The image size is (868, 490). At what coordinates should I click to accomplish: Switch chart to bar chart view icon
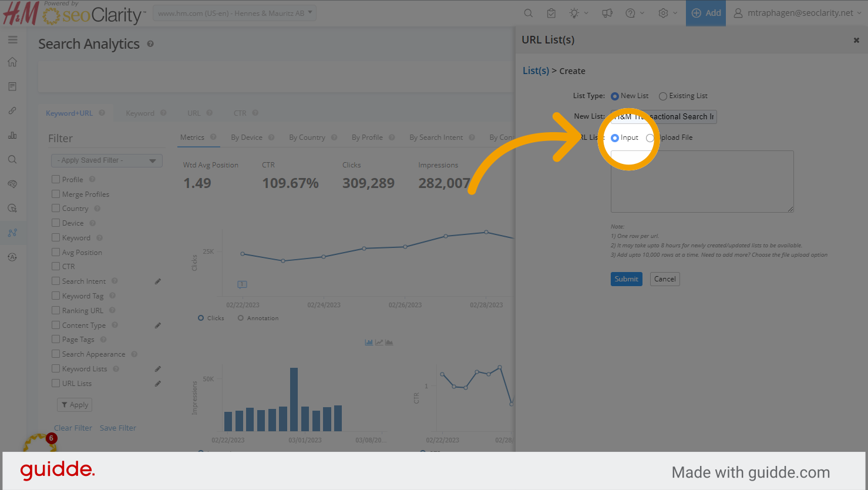[369, 343]
